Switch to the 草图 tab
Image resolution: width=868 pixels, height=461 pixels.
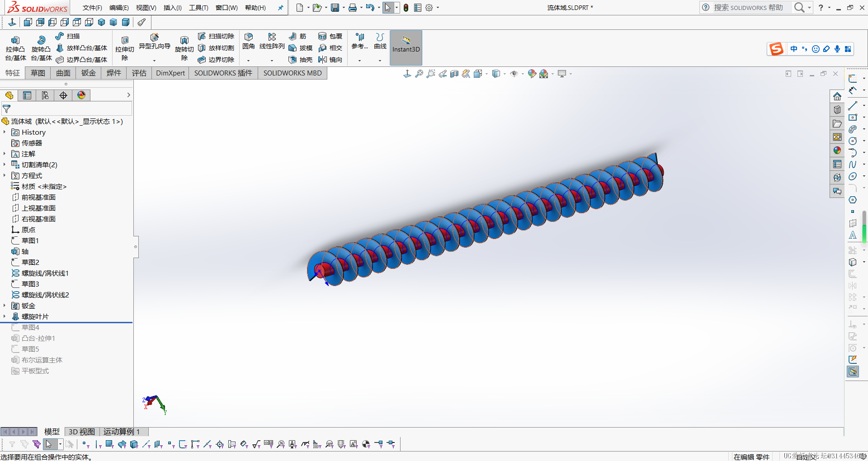coord(38,73)
